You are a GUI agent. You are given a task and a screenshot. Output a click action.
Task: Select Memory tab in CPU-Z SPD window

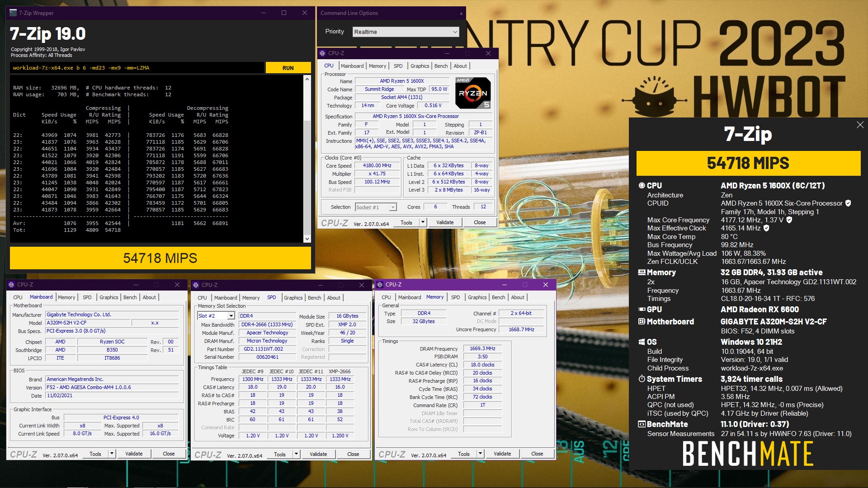click(251, 298)
